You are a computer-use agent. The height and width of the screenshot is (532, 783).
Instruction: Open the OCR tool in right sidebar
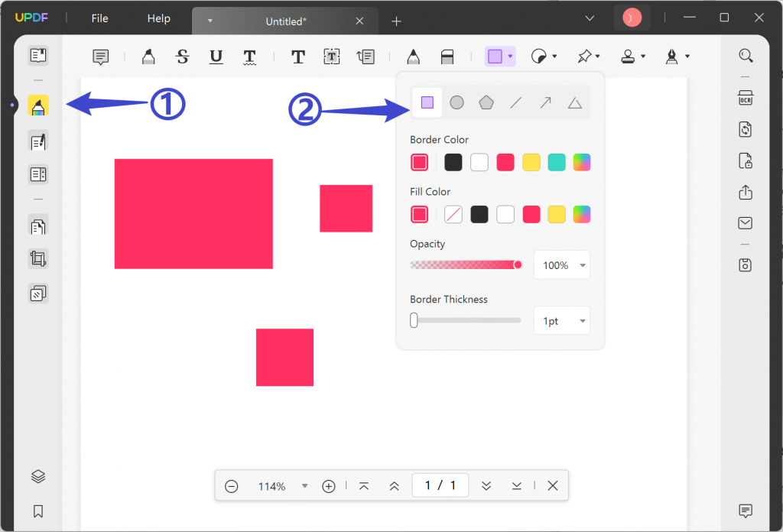pyautogui.click(x=746, y=98)
